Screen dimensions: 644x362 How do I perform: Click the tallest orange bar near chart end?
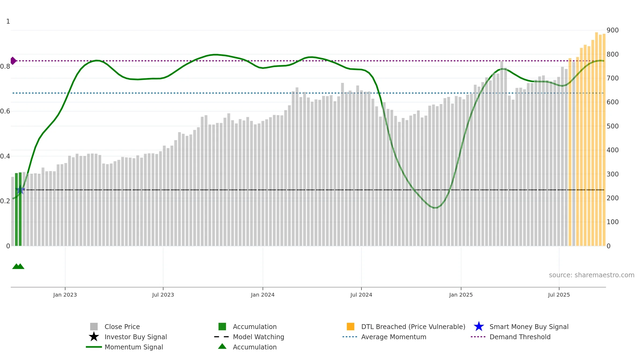(597, 139)
